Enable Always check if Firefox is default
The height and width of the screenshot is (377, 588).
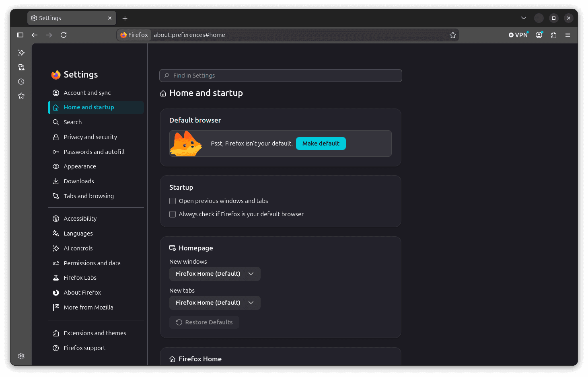point(173,214)
